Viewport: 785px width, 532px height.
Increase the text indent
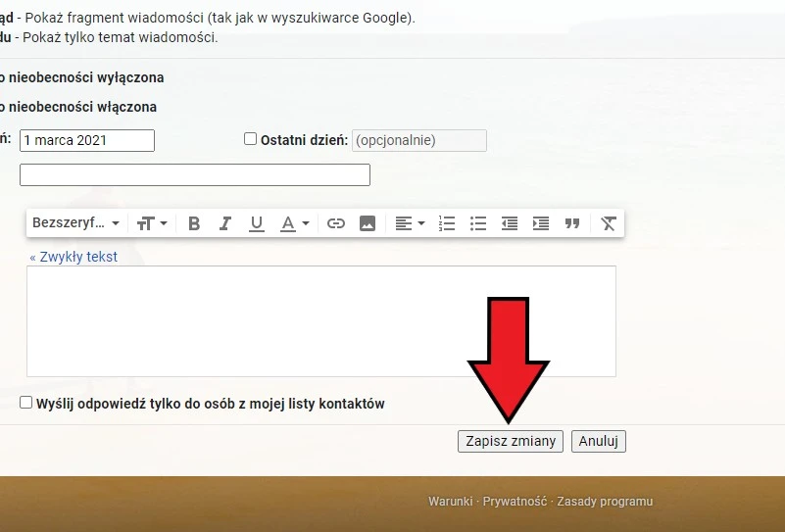coord(541,223)
